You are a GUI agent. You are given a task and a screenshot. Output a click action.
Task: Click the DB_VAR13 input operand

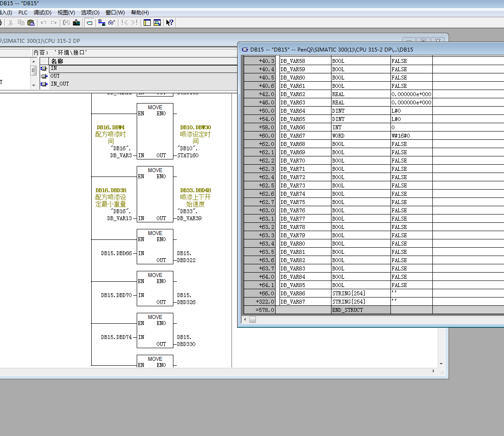pyautogui.click(x=119, y=218)
